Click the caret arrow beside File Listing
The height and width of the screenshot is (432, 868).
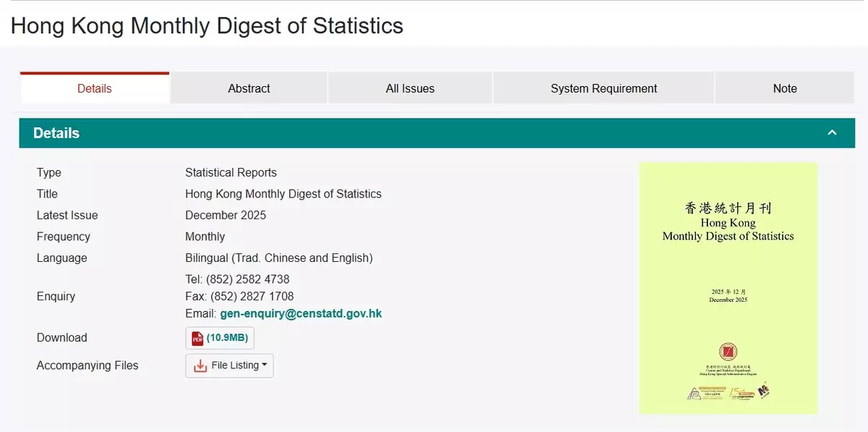tap(264, 365)
